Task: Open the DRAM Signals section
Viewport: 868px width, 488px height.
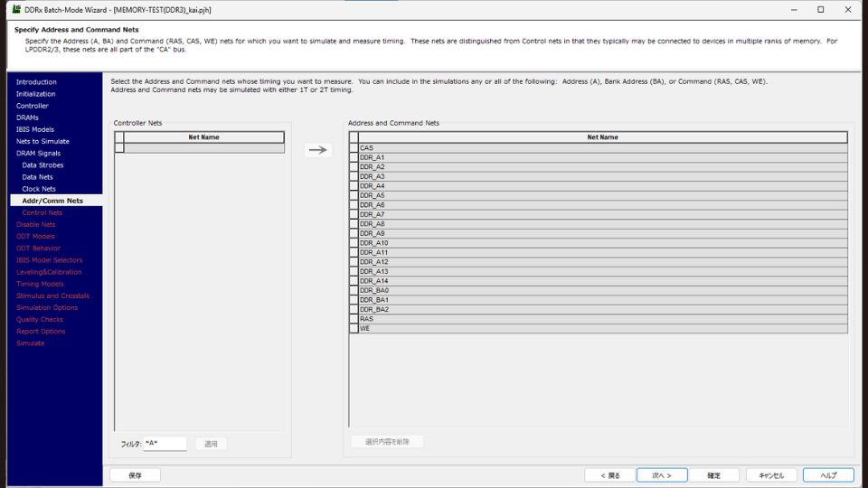Action: tap(38, 154)
